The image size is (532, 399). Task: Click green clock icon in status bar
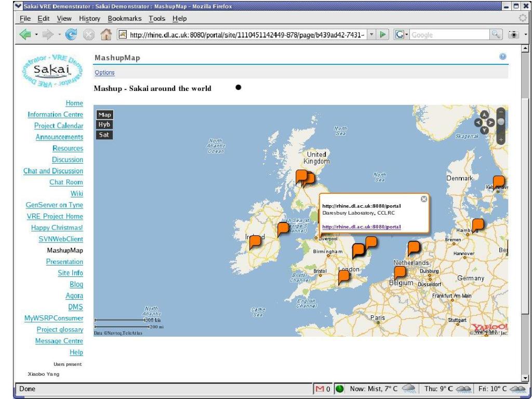click(x=339, y=389)
